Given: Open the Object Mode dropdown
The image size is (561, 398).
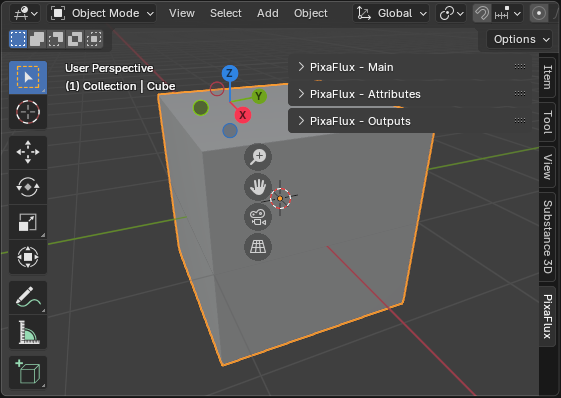Looking at the screenshot, I should pos(102,14).
